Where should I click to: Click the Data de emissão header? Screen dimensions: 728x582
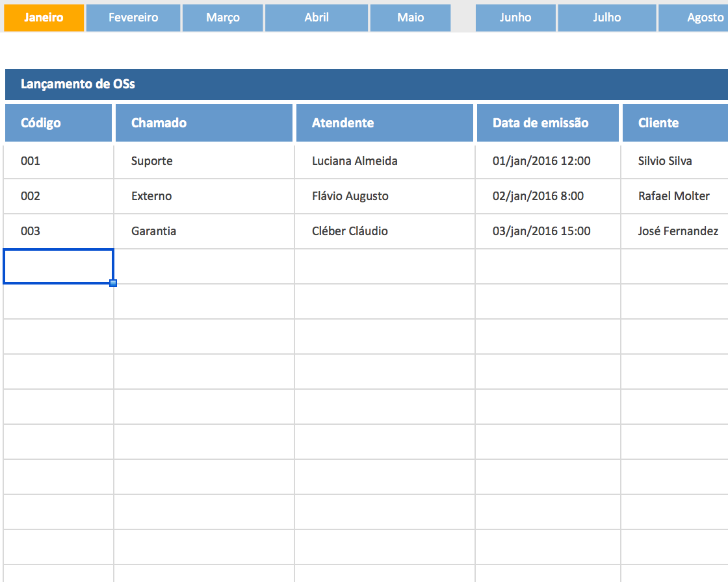[547, 122]
